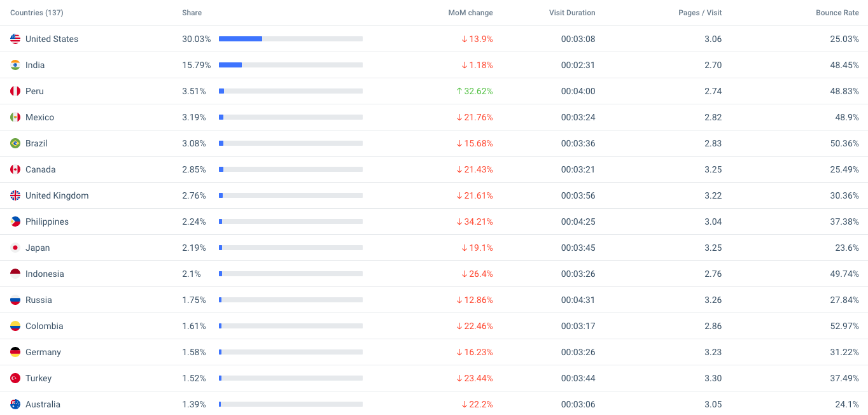Sort by the Share column header
Image resolution: width=868 pixels, height=415 pixels.
(x=192, y=13)
